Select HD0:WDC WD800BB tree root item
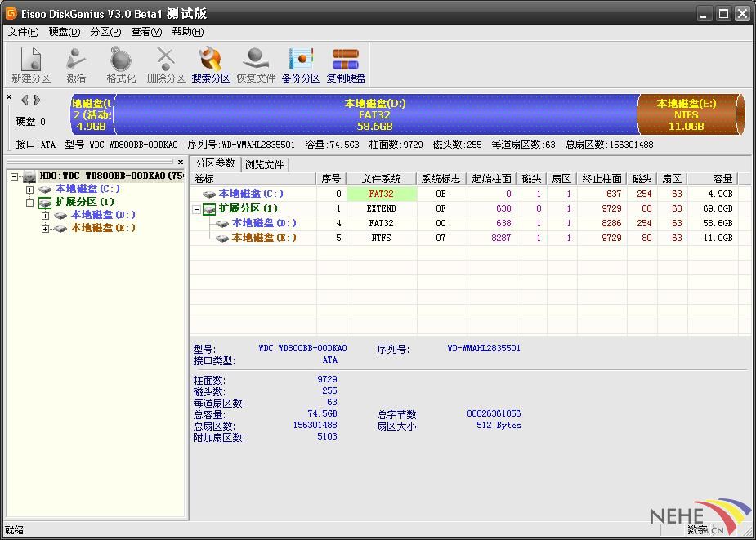The width and height of the screenshot is (756, 540). click(111, 176)
